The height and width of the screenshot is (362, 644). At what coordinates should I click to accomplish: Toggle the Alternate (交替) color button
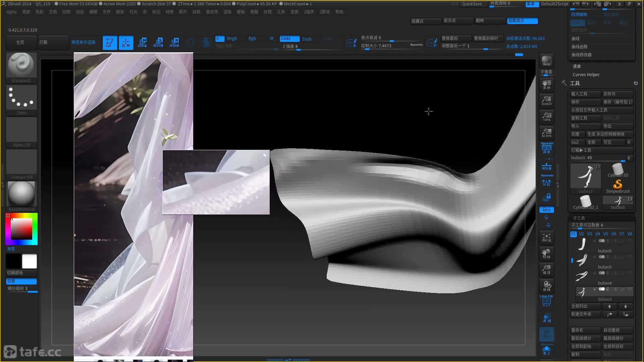pyautogui.click(x=21, y=281)
